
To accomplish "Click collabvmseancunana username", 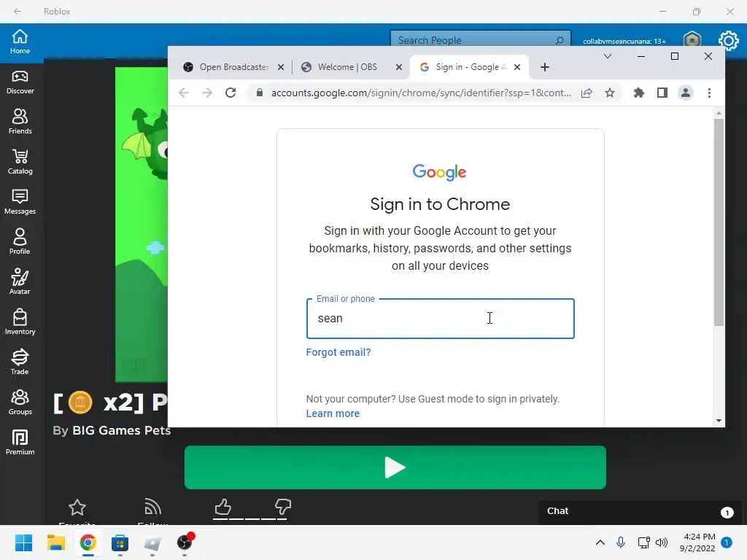I will (624, 41).
